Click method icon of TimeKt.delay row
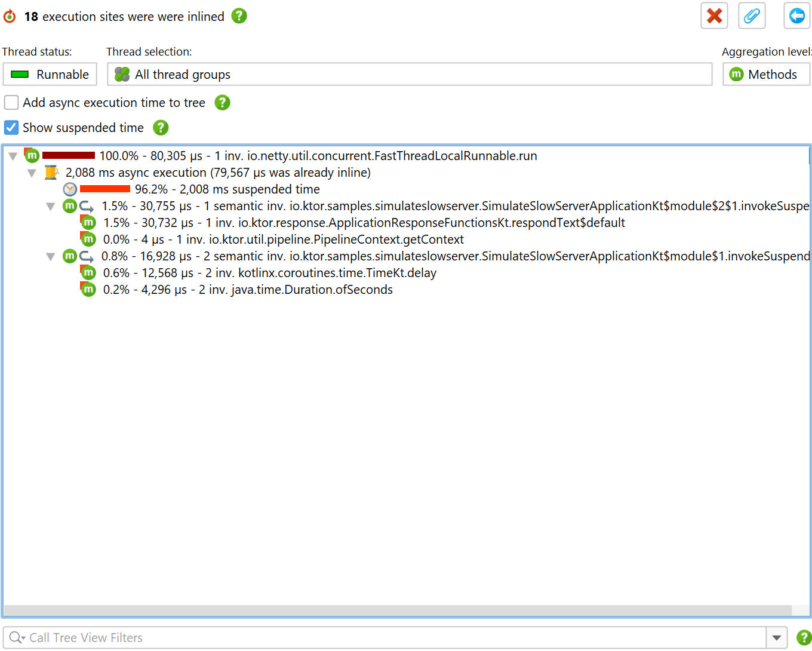Screen dimensions: 812x651 coord(88,273)
